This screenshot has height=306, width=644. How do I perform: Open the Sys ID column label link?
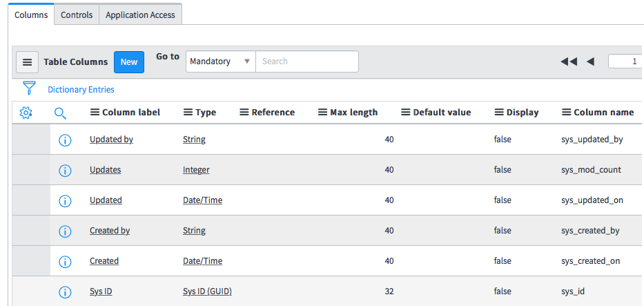101,291
